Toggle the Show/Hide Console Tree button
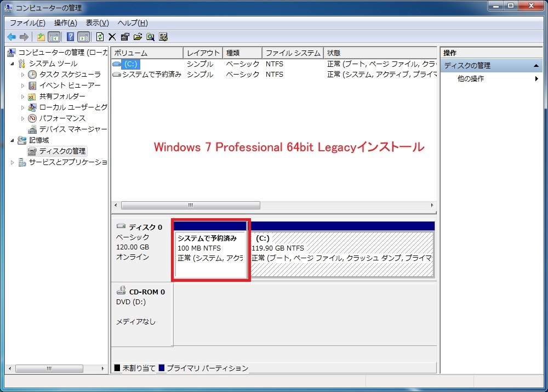This screenshot has height=392, width=548. (x=54, y=37)
